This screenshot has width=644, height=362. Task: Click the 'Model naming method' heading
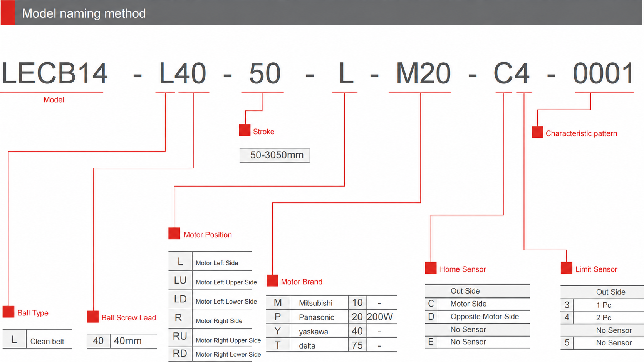84,13
